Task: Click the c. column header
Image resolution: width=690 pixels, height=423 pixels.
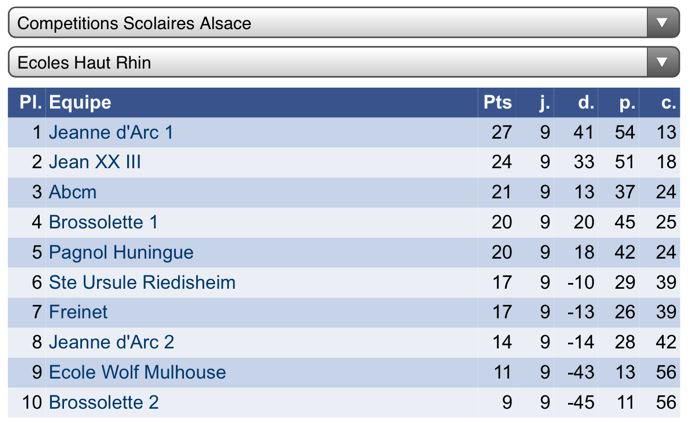Action: point(668,102)
